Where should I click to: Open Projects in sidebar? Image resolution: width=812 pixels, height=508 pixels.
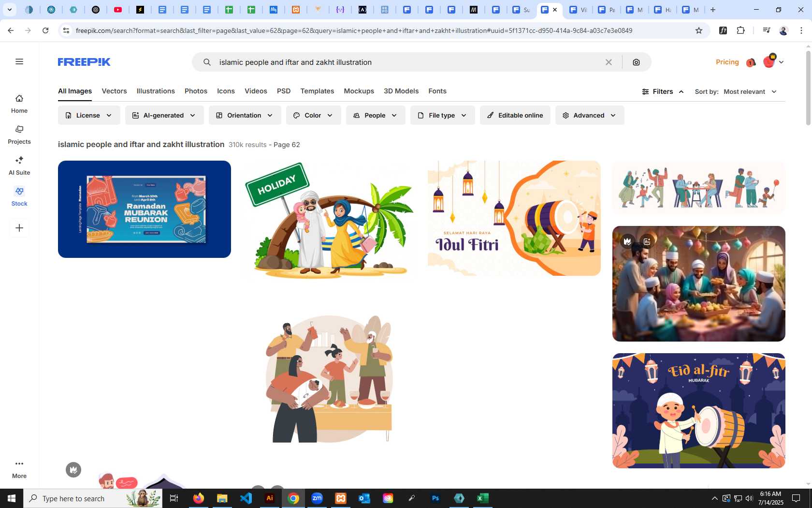(19, 135)
